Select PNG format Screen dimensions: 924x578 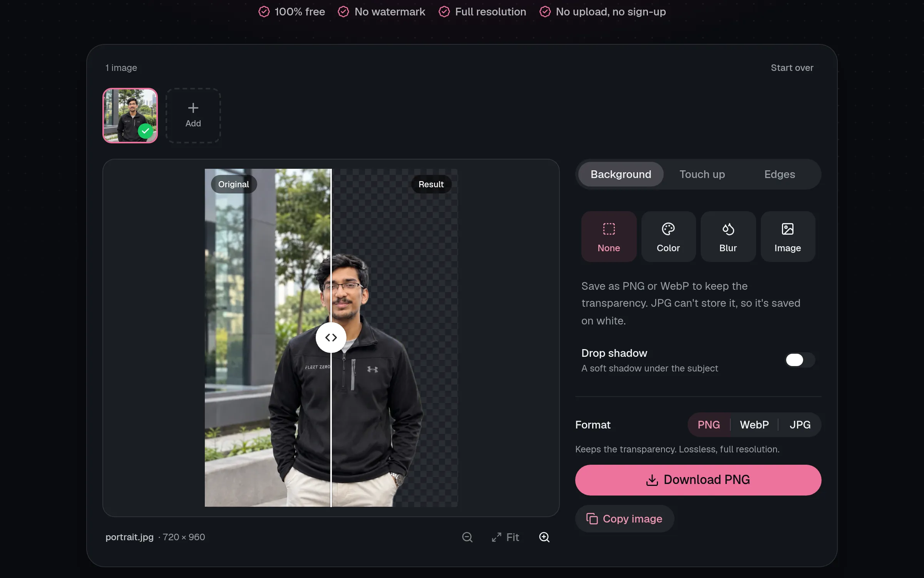(x=709, y=425)
